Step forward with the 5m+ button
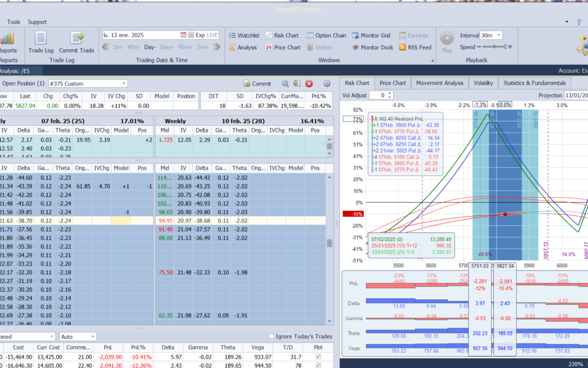The height and width of the screenshot is (368, 588). (203, 47)
